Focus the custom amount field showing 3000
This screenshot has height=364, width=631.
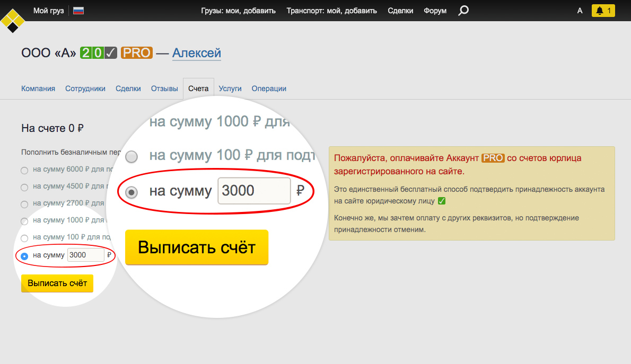click(85, 255)
